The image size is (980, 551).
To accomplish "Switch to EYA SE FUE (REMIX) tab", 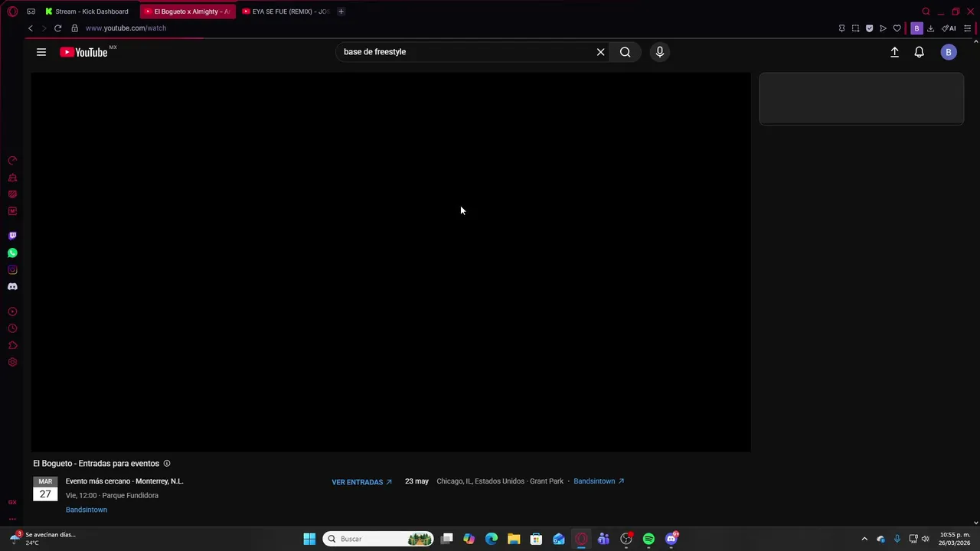I will [x=286, y=11].
